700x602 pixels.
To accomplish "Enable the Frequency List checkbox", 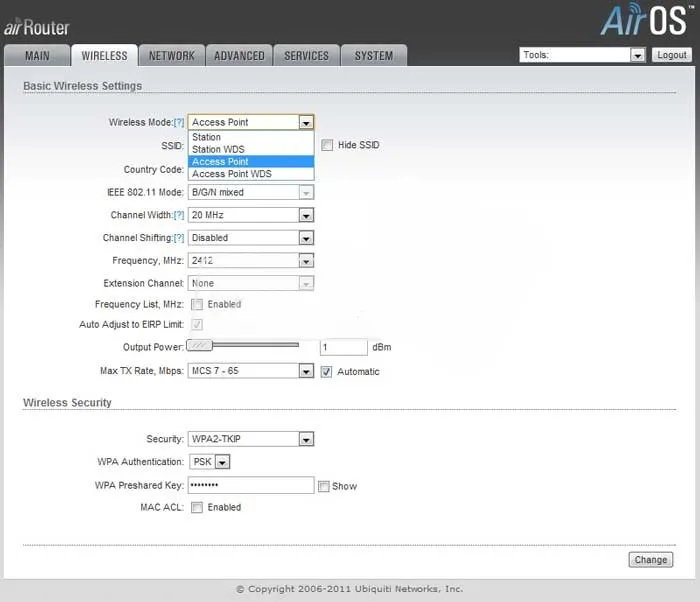I will click(x=197, y=304).
